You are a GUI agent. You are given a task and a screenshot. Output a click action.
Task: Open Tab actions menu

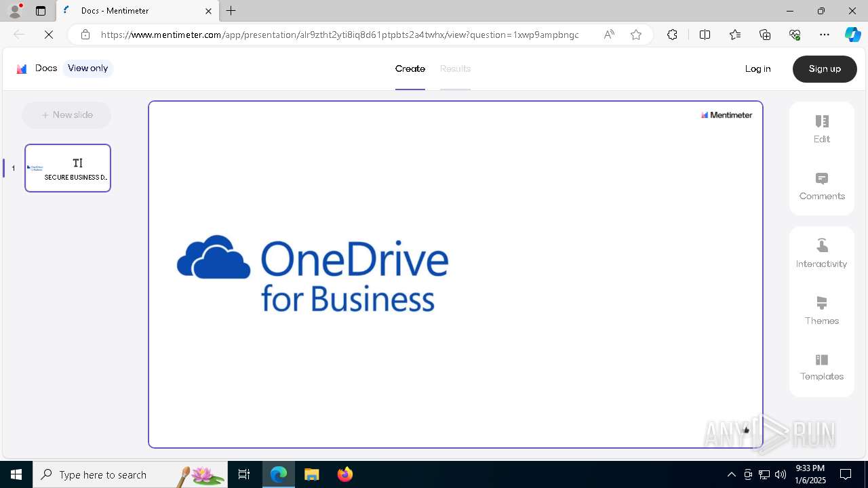click(x=41, y=11)
